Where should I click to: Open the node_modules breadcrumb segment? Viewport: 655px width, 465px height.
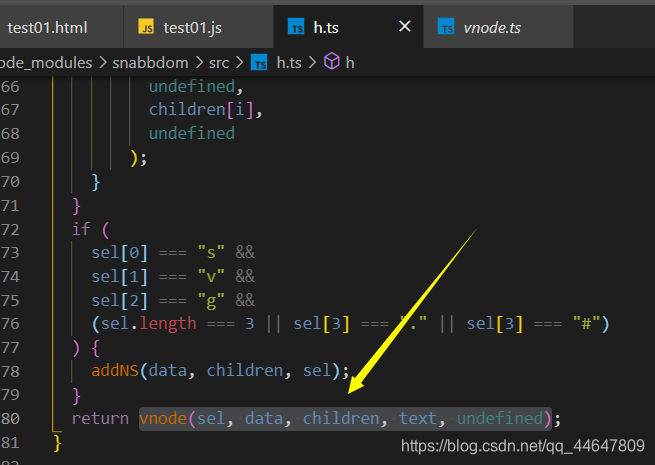click(x=46, y=63)
